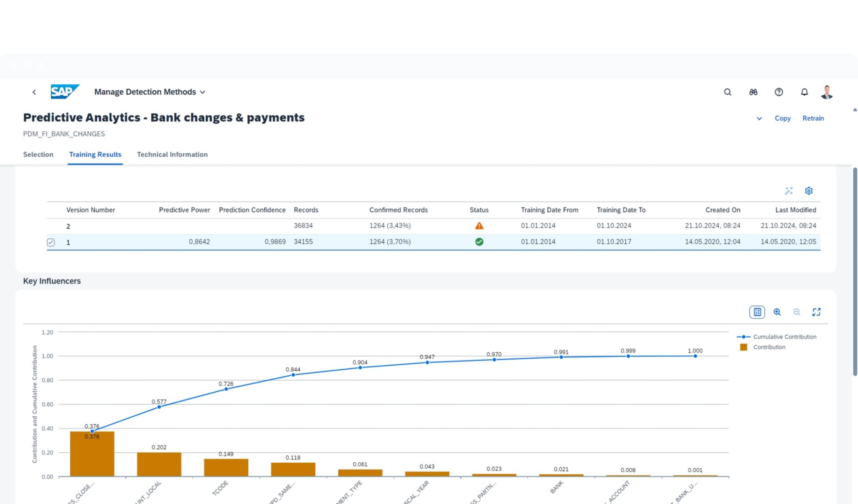The height and width of the screenshot is (504, 858).
Task: Open the header chevron next to Copy
Action: tap(759, 118)
